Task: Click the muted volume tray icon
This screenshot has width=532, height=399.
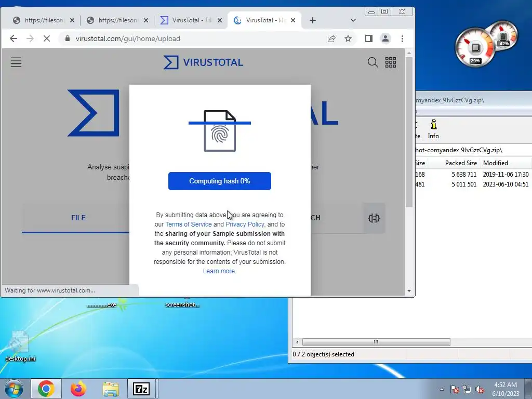Action: 480,390
